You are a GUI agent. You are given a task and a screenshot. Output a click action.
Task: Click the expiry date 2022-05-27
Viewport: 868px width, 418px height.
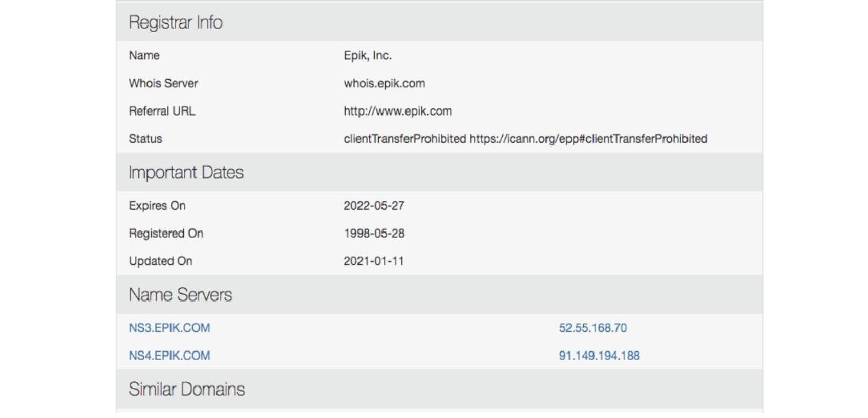pyautogui.click(x=374, y=206)
